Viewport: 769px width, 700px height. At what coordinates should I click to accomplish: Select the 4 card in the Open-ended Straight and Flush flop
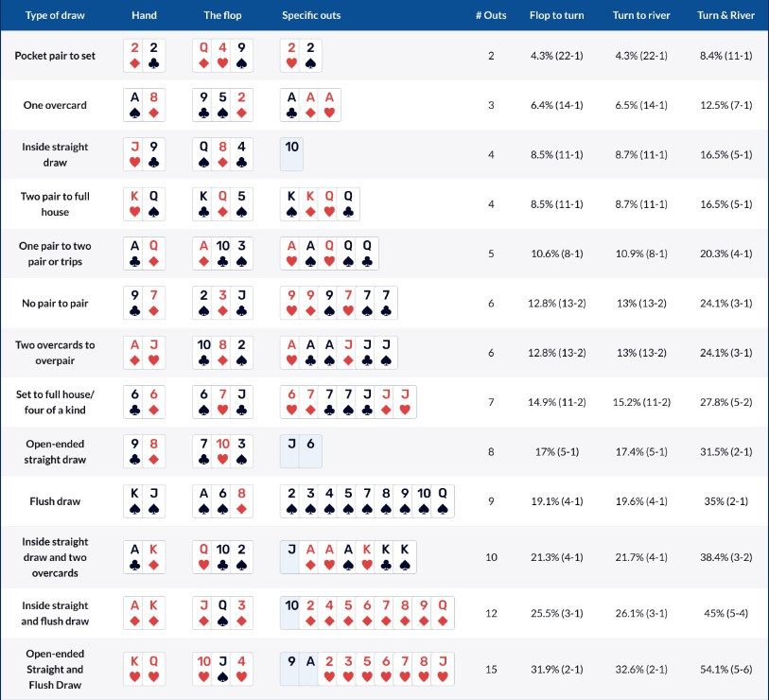[241, 669]
